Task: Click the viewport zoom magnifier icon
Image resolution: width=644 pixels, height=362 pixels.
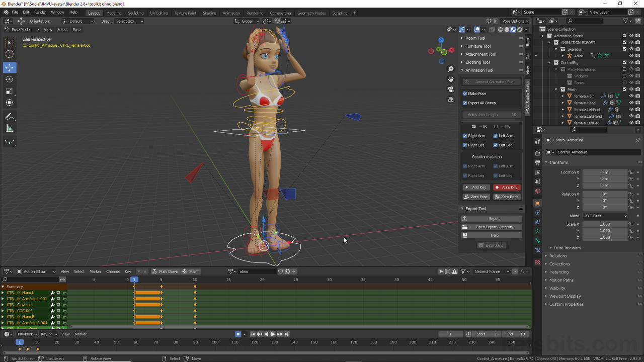Action: click(x=451, y=69)
